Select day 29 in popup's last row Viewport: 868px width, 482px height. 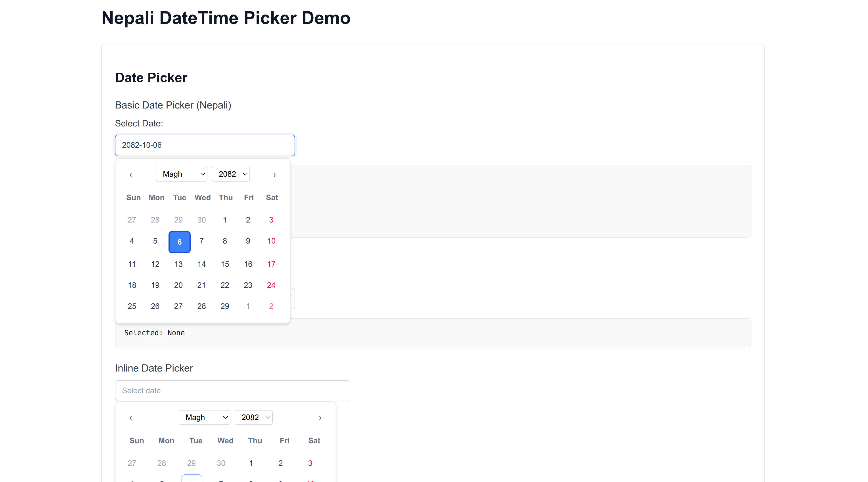pos(225,306)
